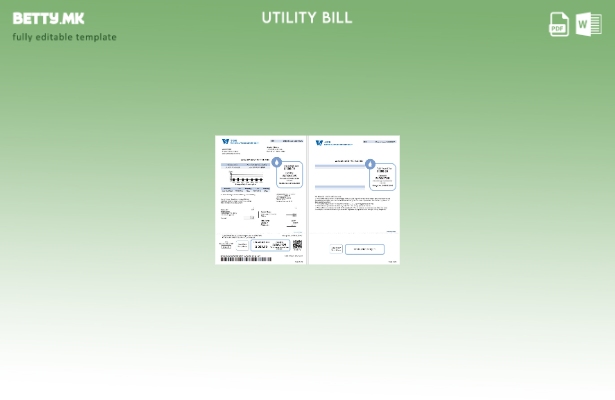Click the wide outlined box at bottom of page two

tap(365, 249)
